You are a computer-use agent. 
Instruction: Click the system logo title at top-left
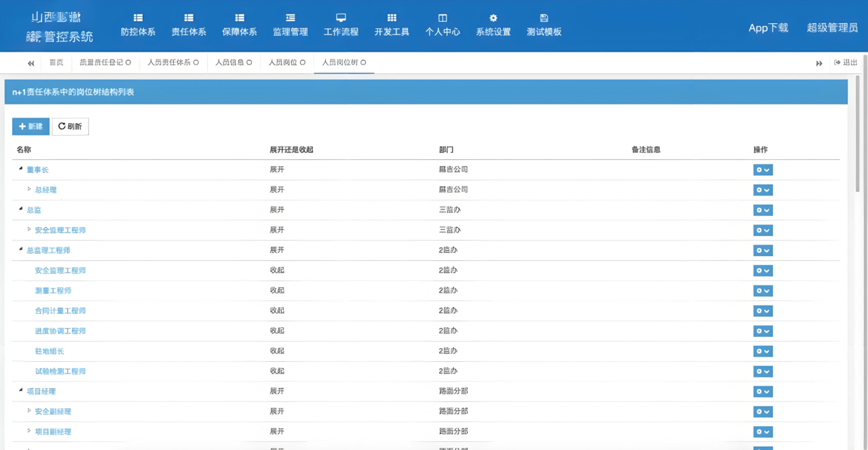(x=59, y=27)
